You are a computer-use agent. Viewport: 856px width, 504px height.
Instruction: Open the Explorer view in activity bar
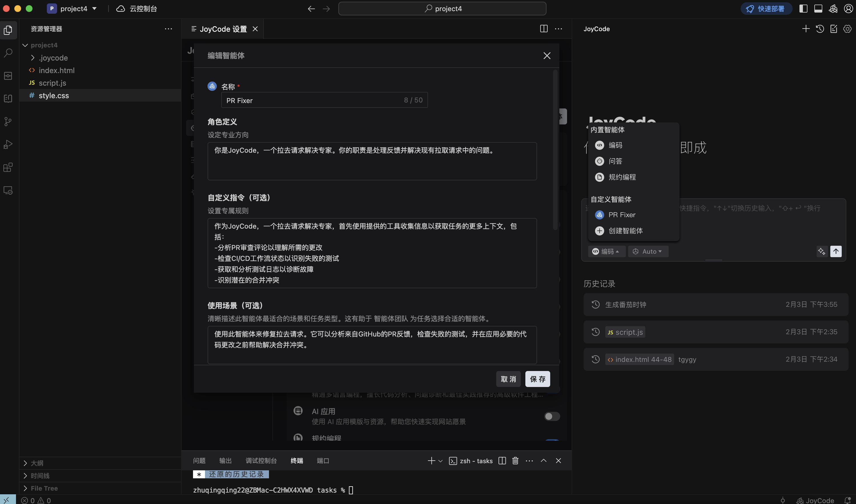coord(8,30)
